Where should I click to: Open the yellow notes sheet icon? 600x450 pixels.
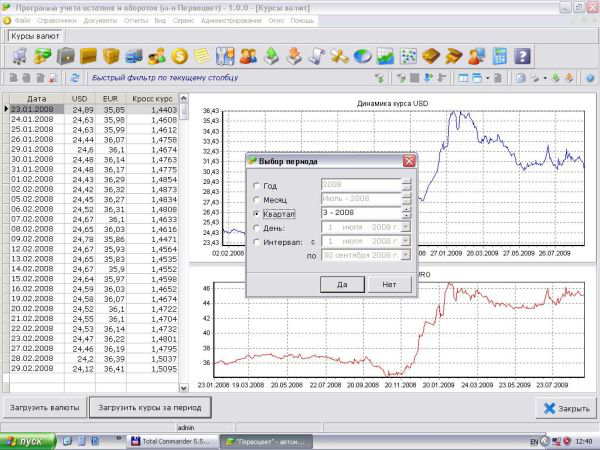pos(202,56)
